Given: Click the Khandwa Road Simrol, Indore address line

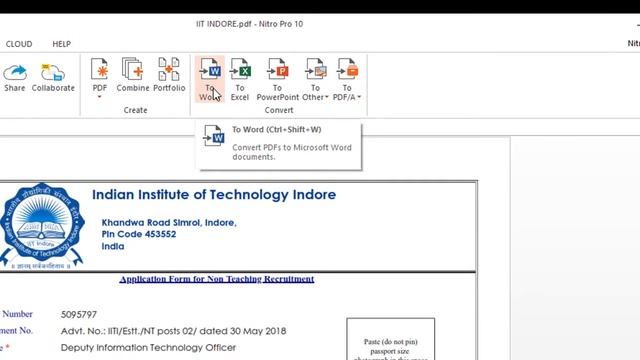Looking at the screenshot, I should [169, 223].
